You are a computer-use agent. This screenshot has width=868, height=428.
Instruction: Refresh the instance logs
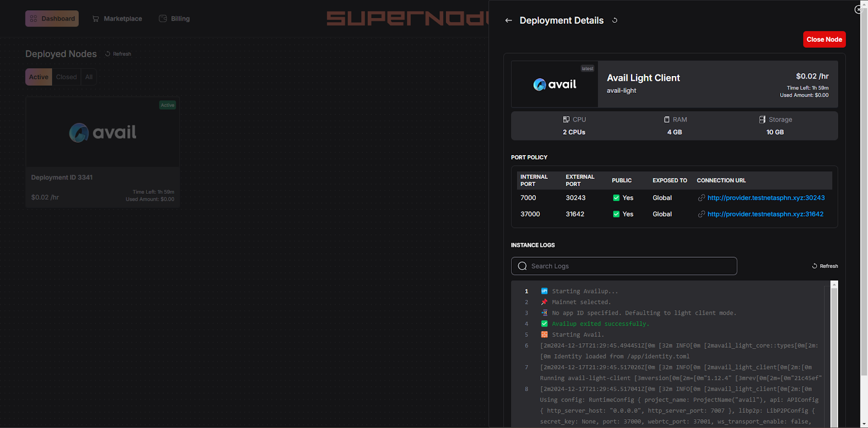[x=825, y=266]
